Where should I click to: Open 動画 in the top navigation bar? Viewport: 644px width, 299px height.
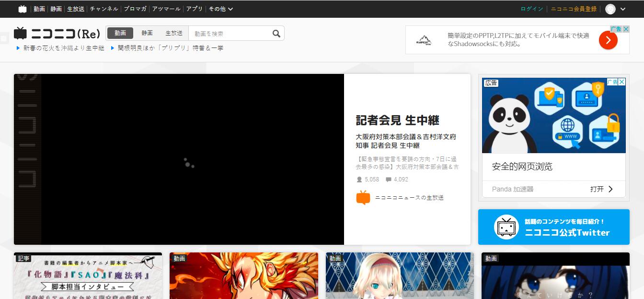pyautogui.click(x=39, y=9)
